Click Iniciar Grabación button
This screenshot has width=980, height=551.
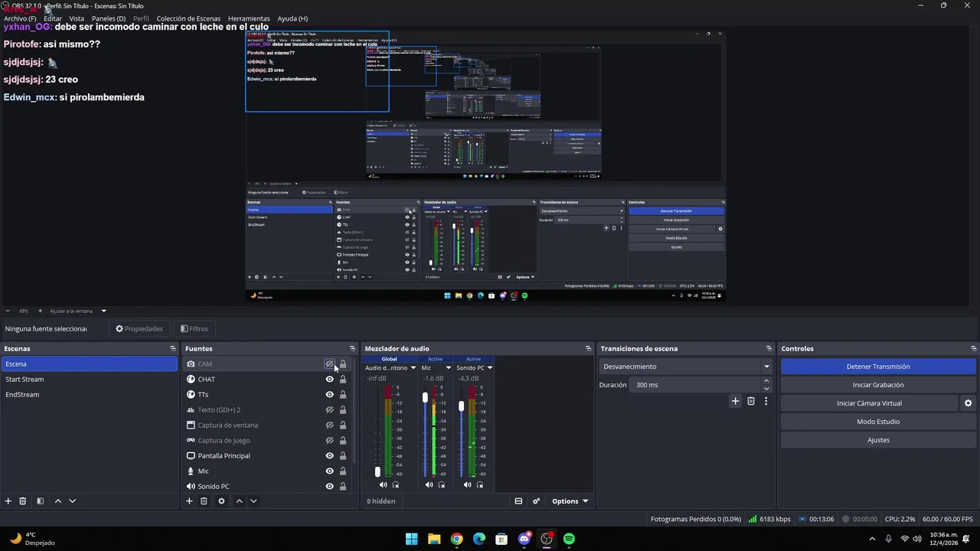[x=878, y=385]
